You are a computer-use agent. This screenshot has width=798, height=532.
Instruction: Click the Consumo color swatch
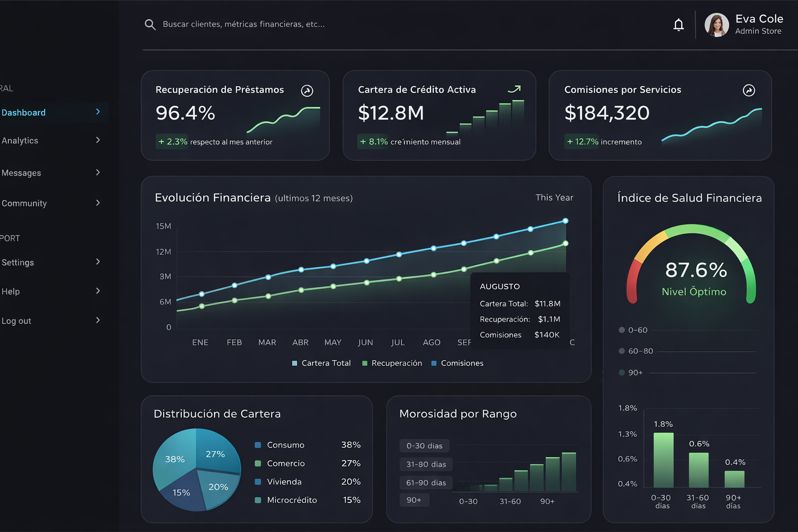coord(258,445)
